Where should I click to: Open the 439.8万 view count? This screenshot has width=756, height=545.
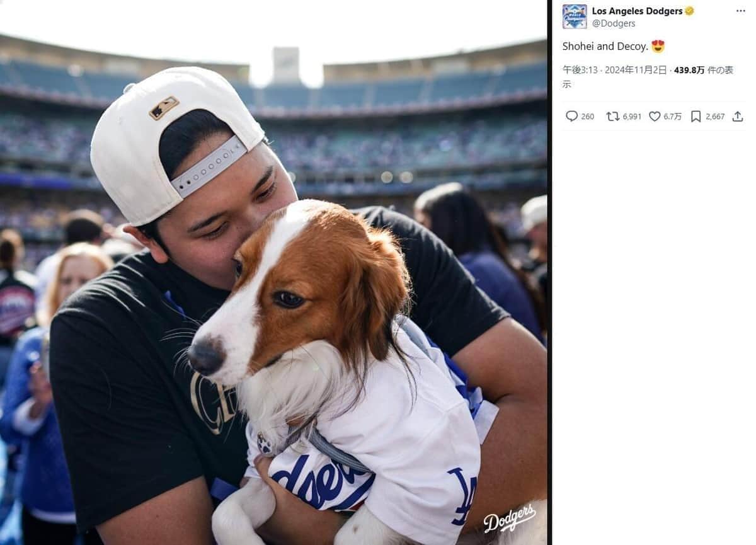(x=689, y=70)
